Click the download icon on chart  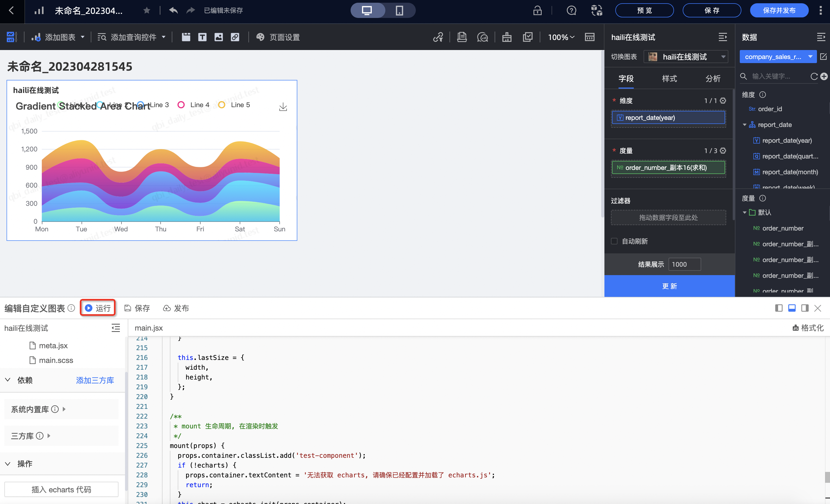coord(283,107)
